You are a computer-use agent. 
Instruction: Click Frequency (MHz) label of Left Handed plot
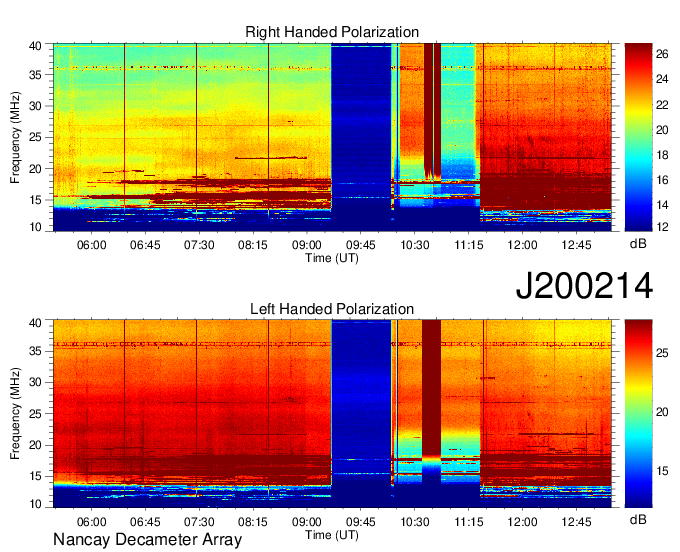click(x=15, y=414)
